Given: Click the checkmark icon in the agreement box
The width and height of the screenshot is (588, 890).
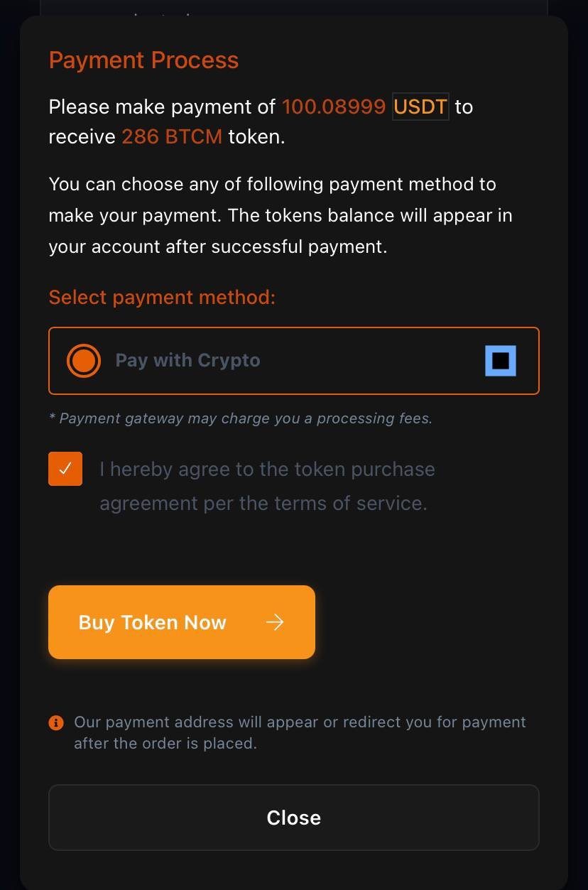Looking at the screenshot, I should point(65,469).
